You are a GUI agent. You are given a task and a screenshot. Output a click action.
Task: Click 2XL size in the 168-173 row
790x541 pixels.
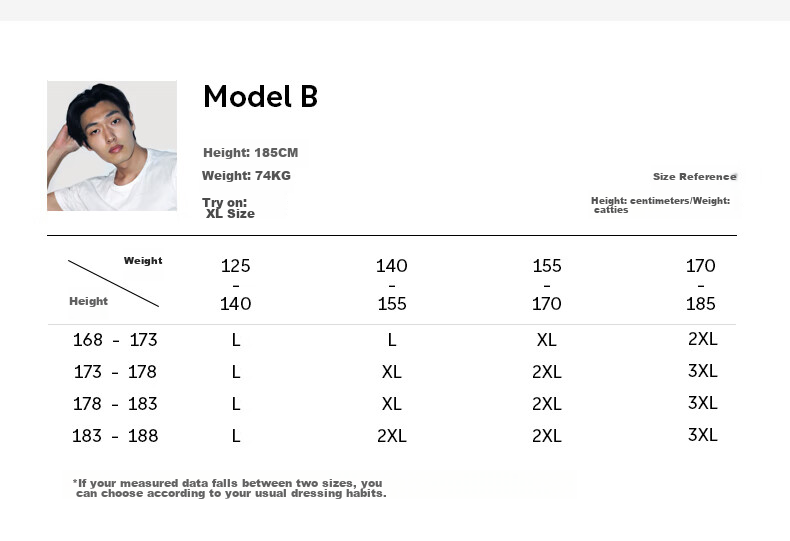click(703, 339)
